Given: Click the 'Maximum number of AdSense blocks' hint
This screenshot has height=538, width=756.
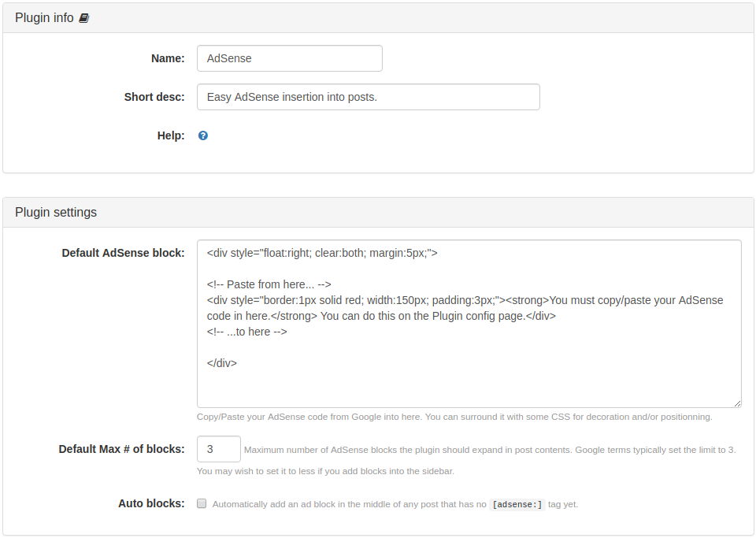Looking at the screenshot, I should pyautogui.click(x=490, y=450).
